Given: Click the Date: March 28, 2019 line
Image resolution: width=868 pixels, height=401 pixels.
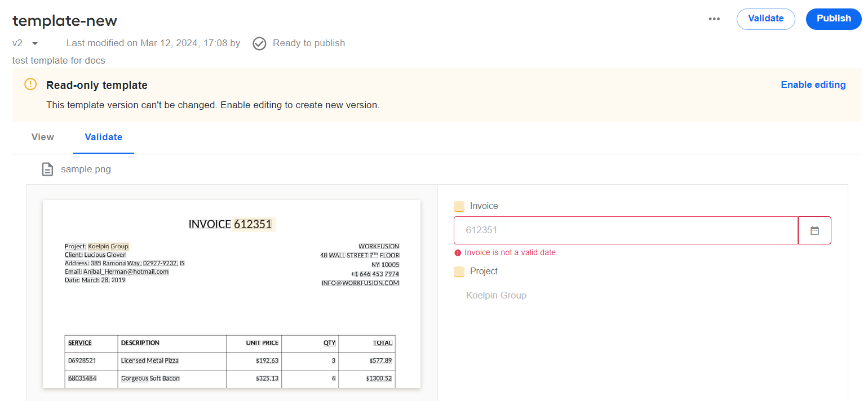Looking at the screenshot, I should [95, 280].
